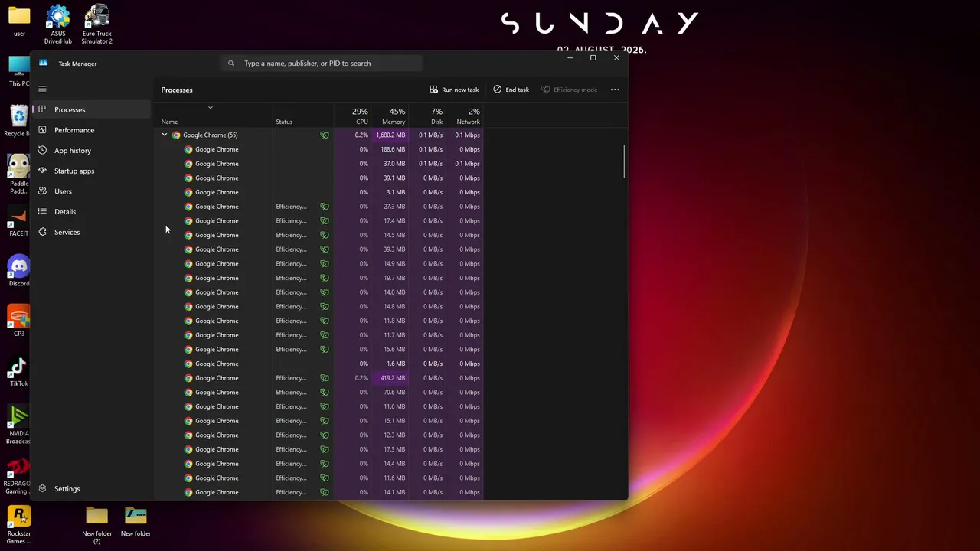This screenshot has height=551, width=980.
Task: Click the vertical scrollbar of the process list
Action: coord(624,162)
